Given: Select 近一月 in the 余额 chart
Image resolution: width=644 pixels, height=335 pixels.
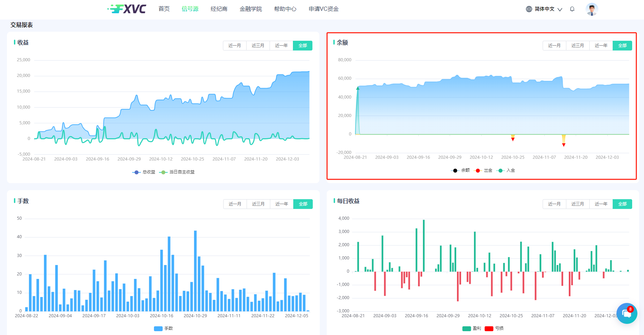Looking at the screenshot, I should click(554, 46).
